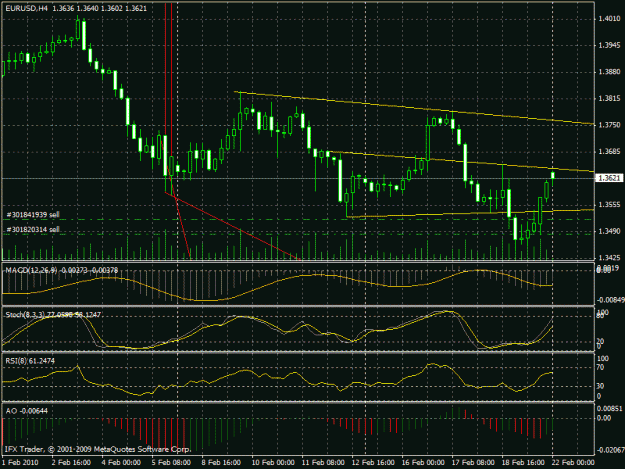This screenshot has height=469, width=625.
Task: Click the 22 Feb 00:00 time label
Action: pos(573,462)
